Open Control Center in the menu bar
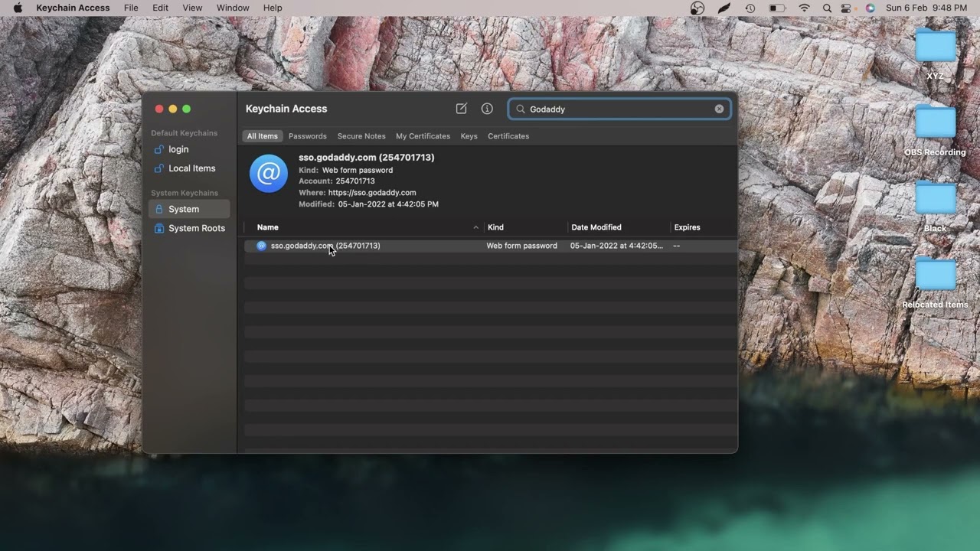 pos(846,8)
